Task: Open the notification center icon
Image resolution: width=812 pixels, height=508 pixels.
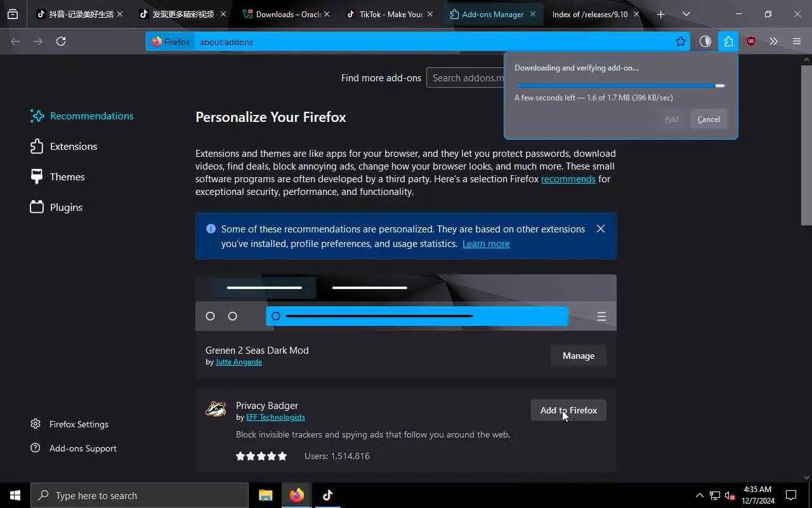Action: (x=791, y=495)
